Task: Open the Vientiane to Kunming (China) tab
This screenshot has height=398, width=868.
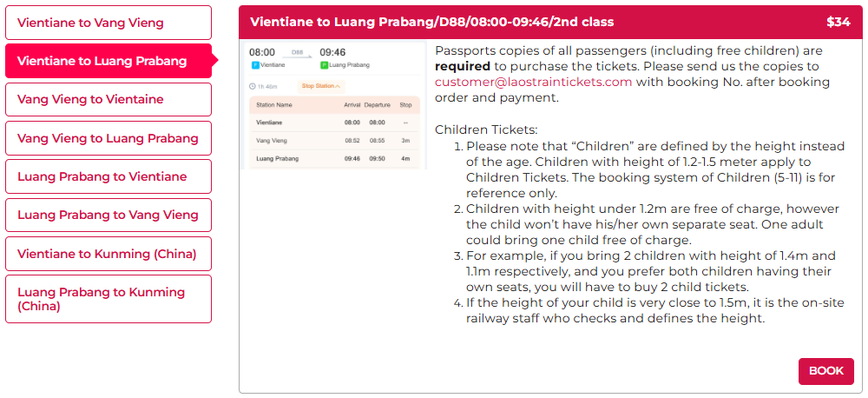Action: (108, 254)
